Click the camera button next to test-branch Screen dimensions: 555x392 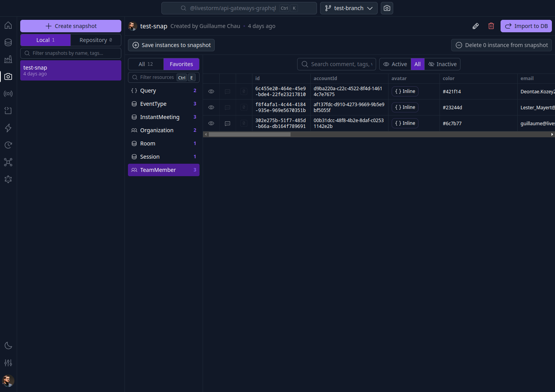(x=387, y=8)
